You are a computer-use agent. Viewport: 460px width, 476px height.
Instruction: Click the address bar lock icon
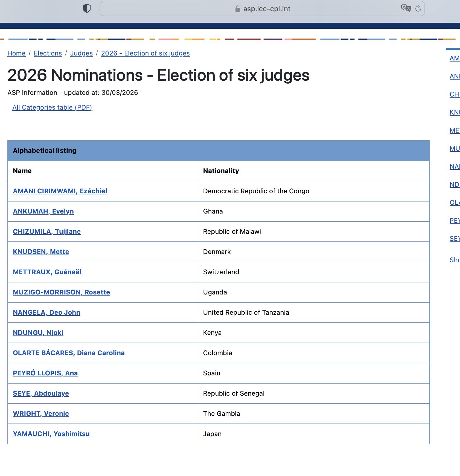tap(237, 9)
